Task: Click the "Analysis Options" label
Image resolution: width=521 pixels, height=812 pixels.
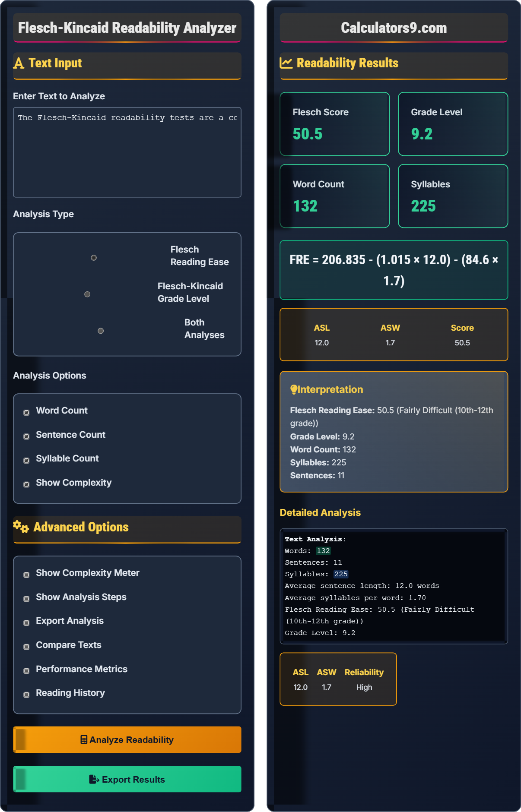Action: pyautogui.click(x=50, y=376)
